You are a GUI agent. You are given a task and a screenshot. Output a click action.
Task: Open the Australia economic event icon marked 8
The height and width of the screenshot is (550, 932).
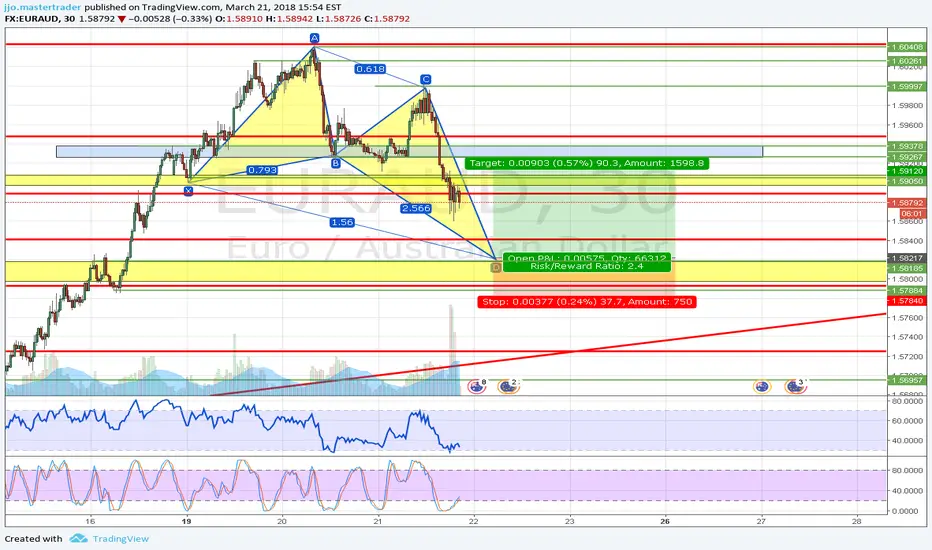[x=477, y=387]
